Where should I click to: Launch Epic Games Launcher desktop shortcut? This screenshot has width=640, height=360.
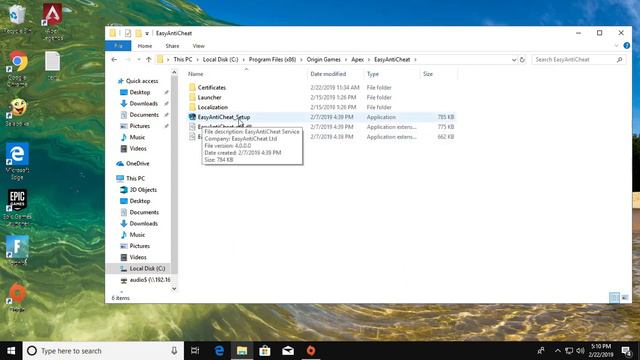(17, 207)
